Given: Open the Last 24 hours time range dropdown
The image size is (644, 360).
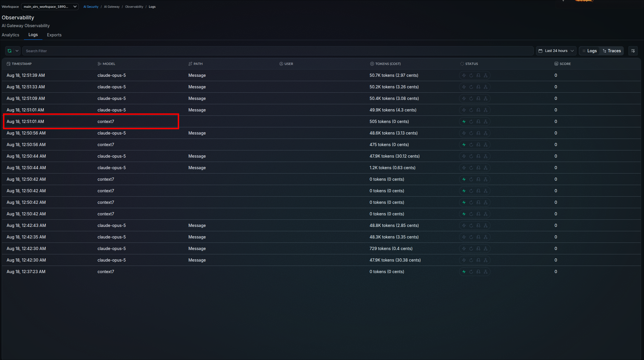Looking at the screenshot, I should [x=556, y=51].
